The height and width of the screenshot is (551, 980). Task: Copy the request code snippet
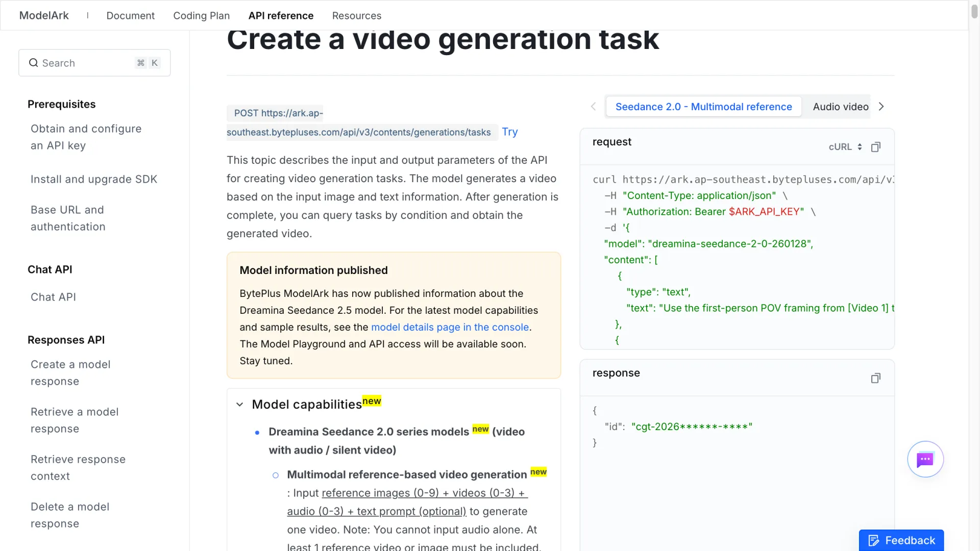coord(876,147)
